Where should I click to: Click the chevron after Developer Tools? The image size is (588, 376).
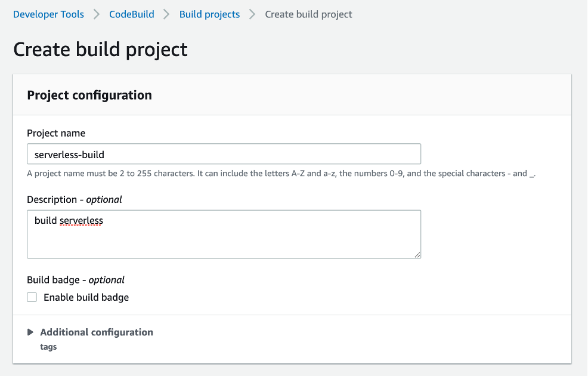tap(97, 14)
